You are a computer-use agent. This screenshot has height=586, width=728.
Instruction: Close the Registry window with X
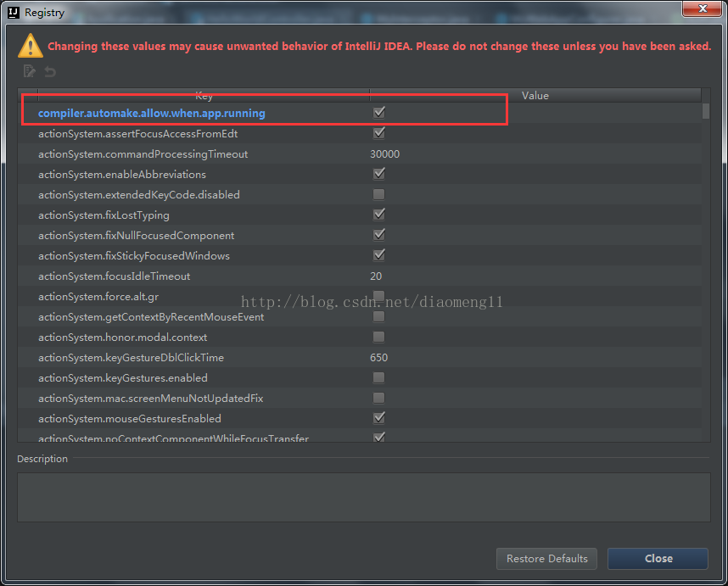(x=702, y=8)
